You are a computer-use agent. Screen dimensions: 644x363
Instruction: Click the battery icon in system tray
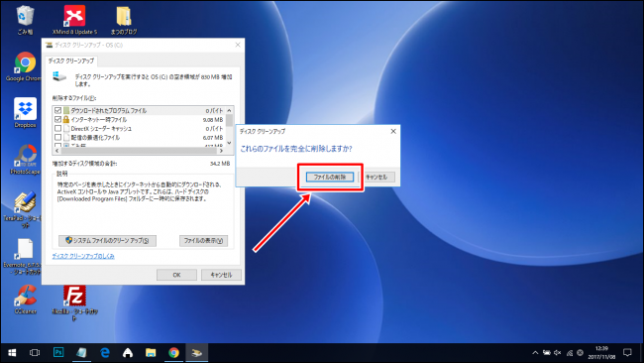(x=547, y=353)
